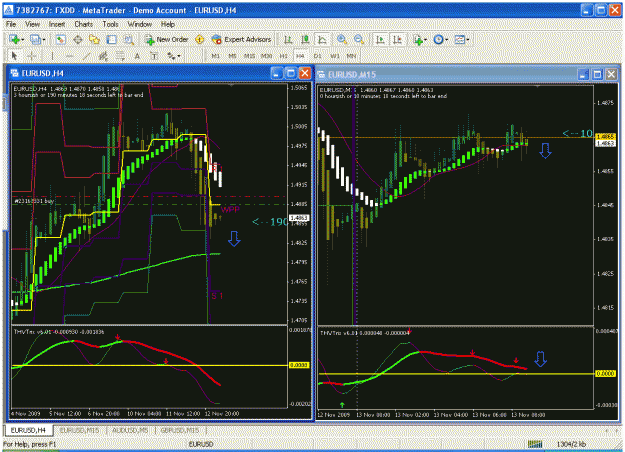The image size is (625, 452).
Task: Open the New Chart tool
Action: [14, 39]
